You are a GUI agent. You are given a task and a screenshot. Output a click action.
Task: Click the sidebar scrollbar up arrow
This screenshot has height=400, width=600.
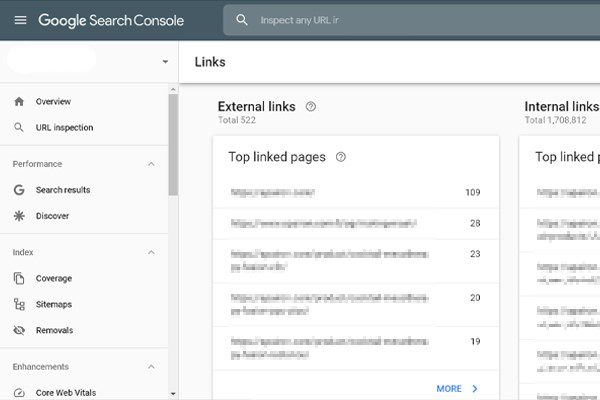pos(173,90)
